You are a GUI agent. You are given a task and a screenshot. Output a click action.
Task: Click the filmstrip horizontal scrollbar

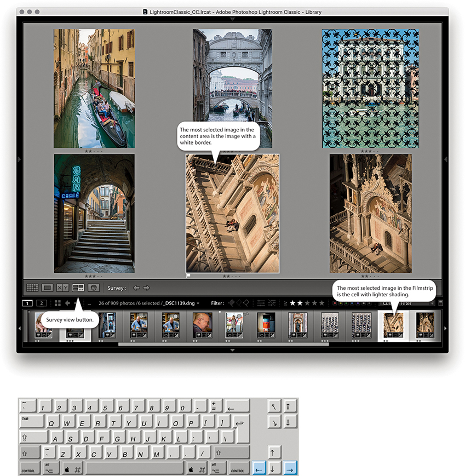click(223, 344)
